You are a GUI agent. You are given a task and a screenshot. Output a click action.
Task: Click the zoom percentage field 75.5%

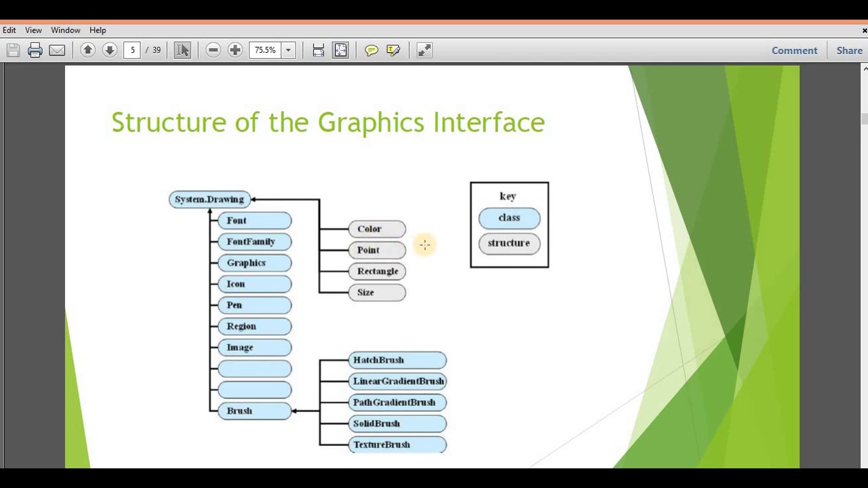coord(265,50)
